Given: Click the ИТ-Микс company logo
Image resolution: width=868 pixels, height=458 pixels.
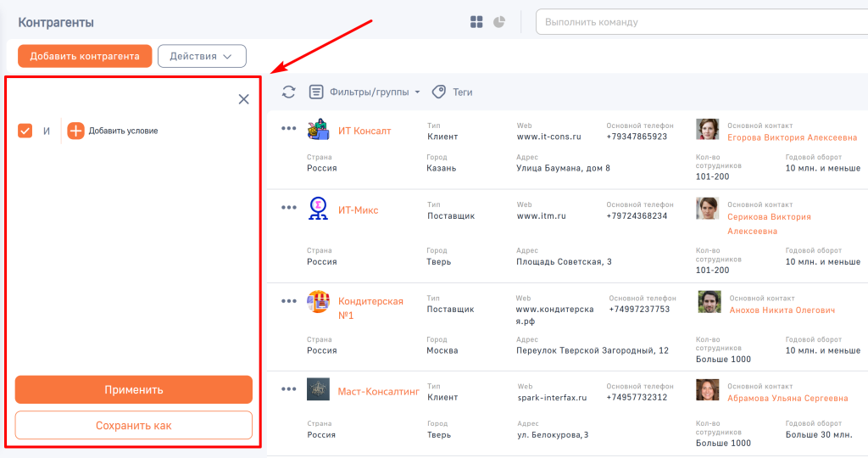Looking at the screenshot, I should (318, 209).
